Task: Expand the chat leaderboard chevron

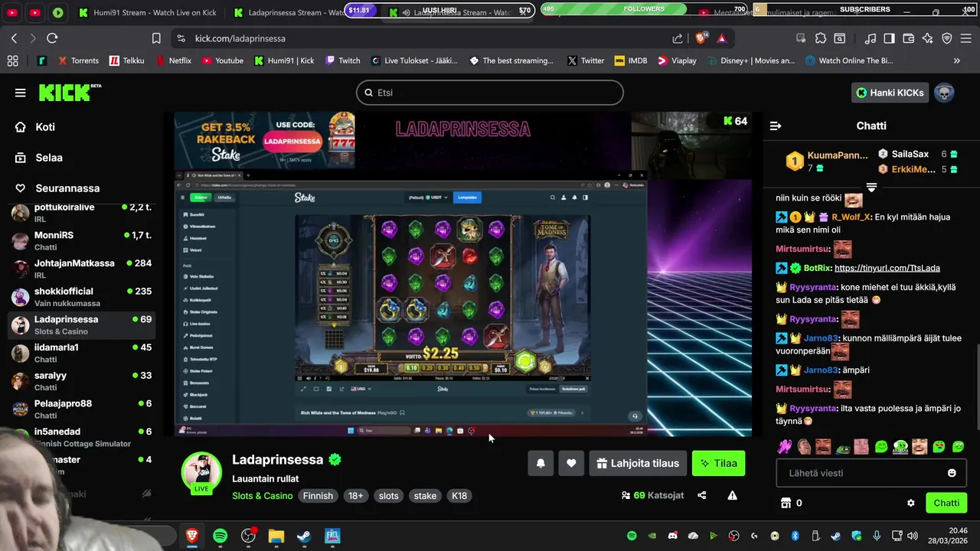Action: point(871,187)
